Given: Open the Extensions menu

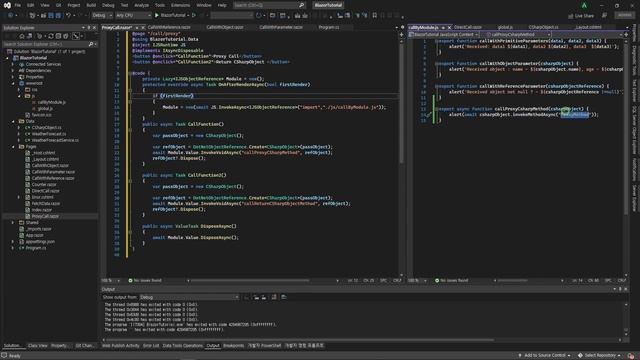Looking at the screenshot, I should click(180, 5).
